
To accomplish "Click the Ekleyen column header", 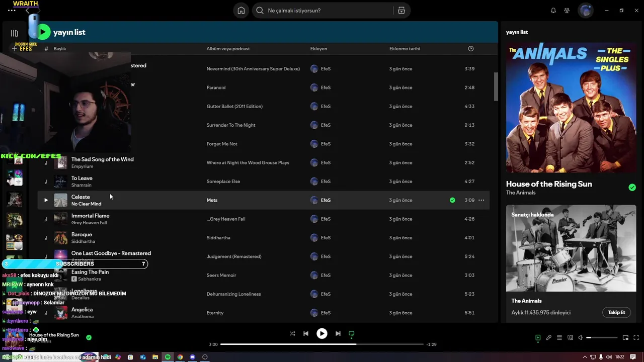I will tap(318, 49).
